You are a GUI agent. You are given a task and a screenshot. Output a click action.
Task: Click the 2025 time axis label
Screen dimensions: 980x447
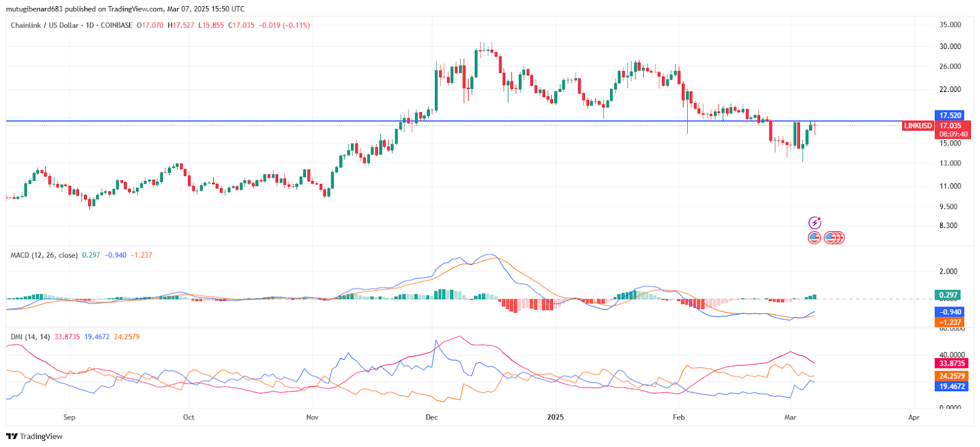[556, 418]
